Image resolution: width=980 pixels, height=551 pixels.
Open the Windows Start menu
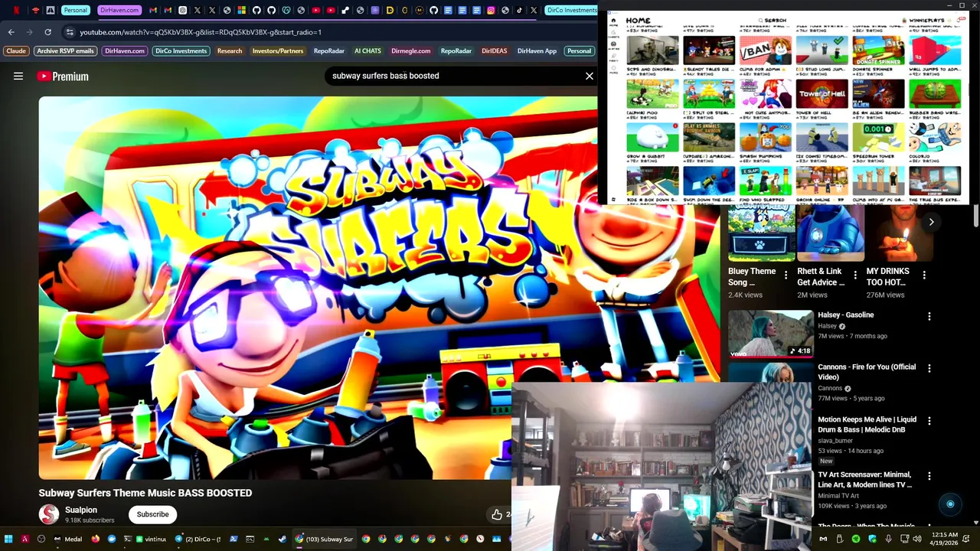tap(8, 539)
